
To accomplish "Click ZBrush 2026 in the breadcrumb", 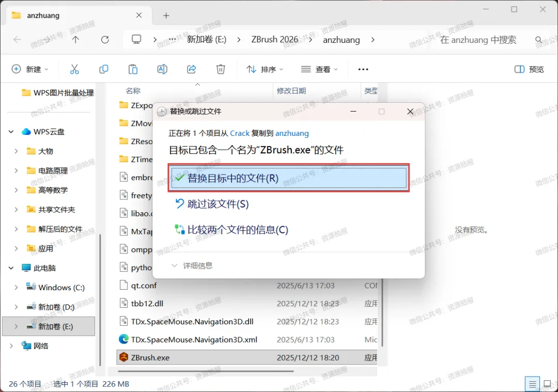I will pos(274,39).
